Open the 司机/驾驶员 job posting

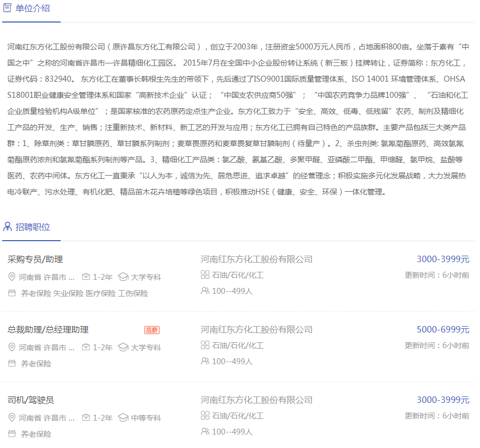pyautogui.click(x=31, y=400)
